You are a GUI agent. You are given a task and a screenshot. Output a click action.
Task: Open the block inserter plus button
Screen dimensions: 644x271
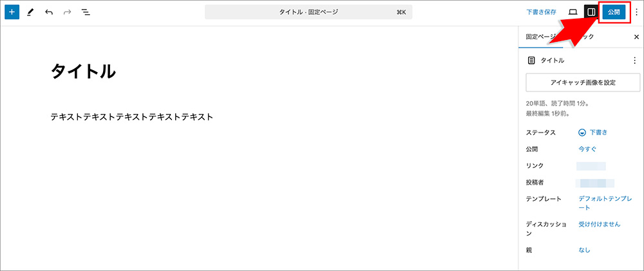[12, 12]
